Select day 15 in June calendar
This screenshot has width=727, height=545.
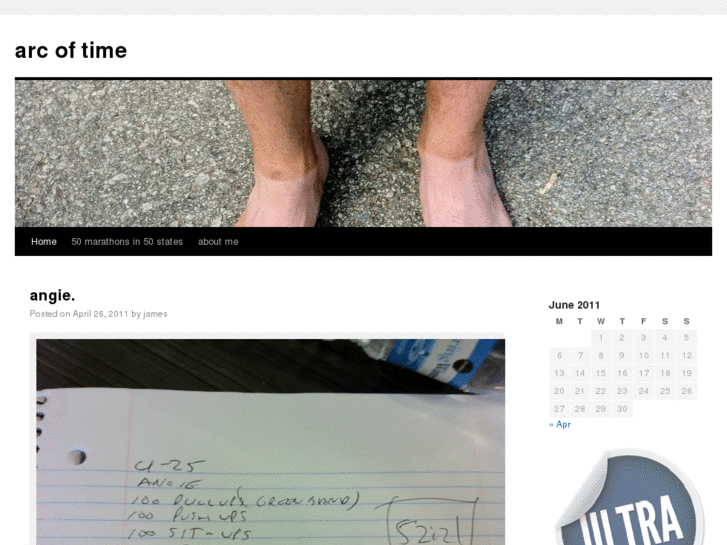coord(601,373)
